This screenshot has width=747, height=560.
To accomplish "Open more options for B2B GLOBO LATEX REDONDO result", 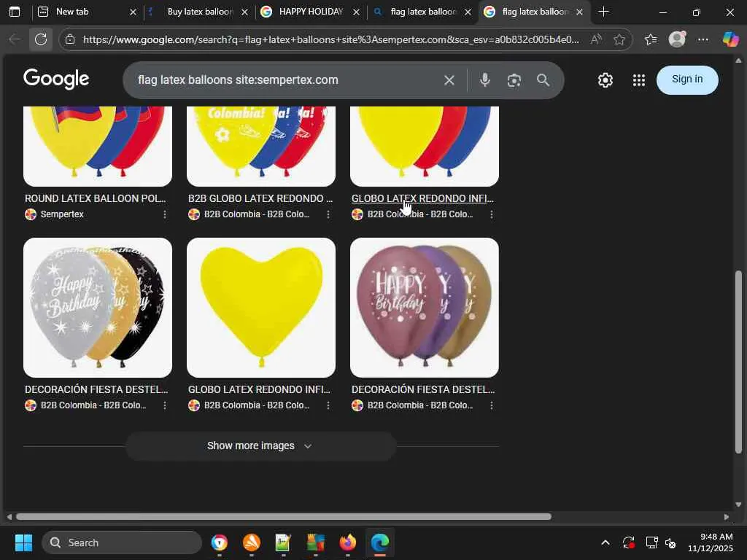I will click(328, 215).
